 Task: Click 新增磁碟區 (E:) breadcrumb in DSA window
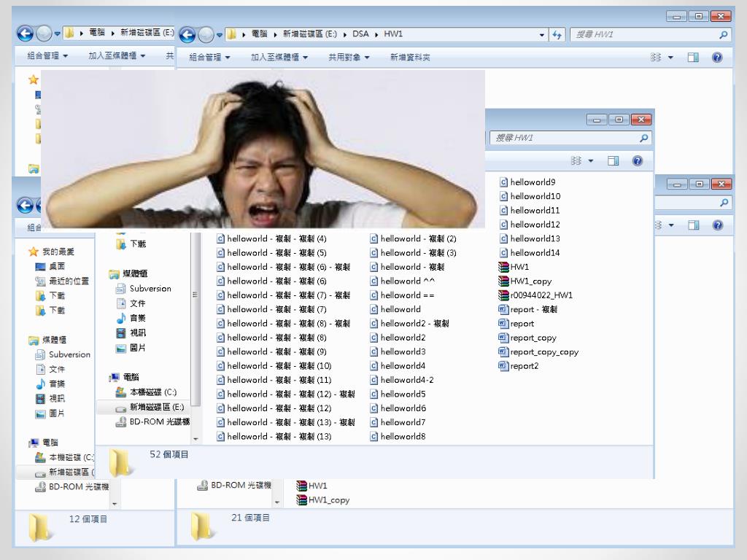pos(309,34)
